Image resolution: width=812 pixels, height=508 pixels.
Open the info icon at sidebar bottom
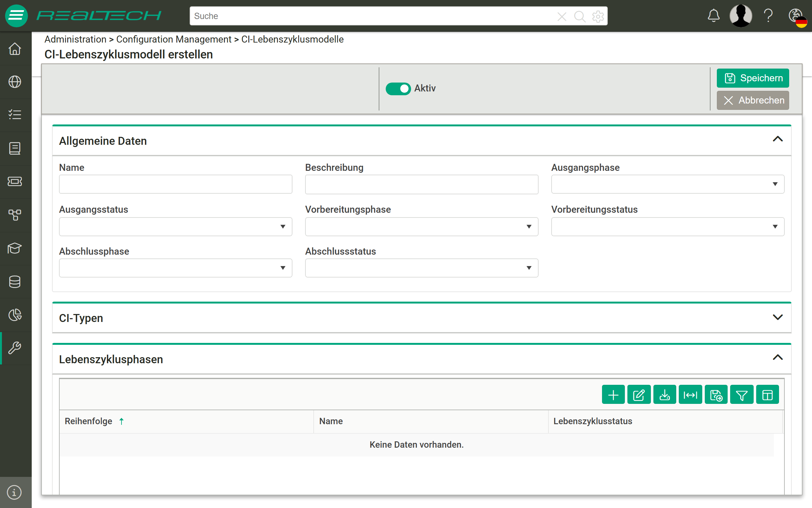[14, 492]
